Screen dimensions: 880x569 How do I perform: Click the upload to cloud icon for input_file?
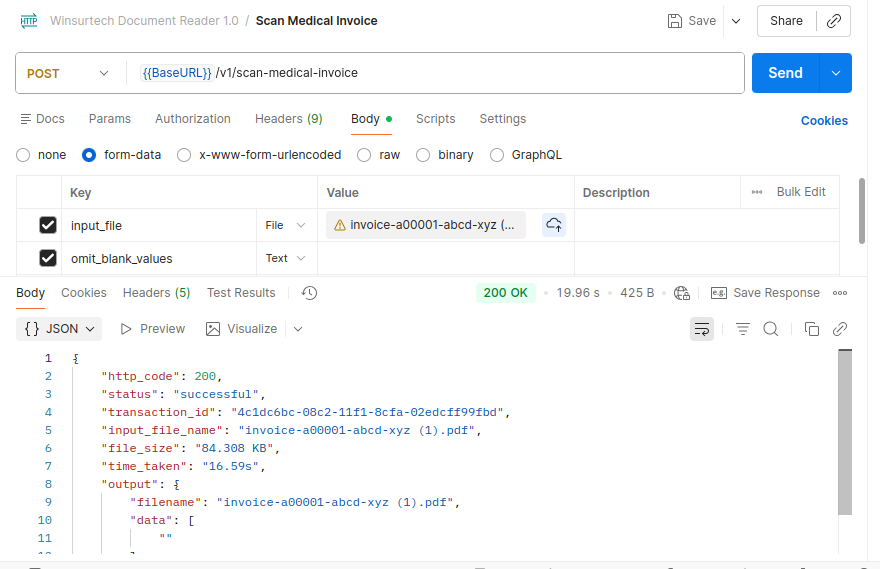tap(554, 225)
